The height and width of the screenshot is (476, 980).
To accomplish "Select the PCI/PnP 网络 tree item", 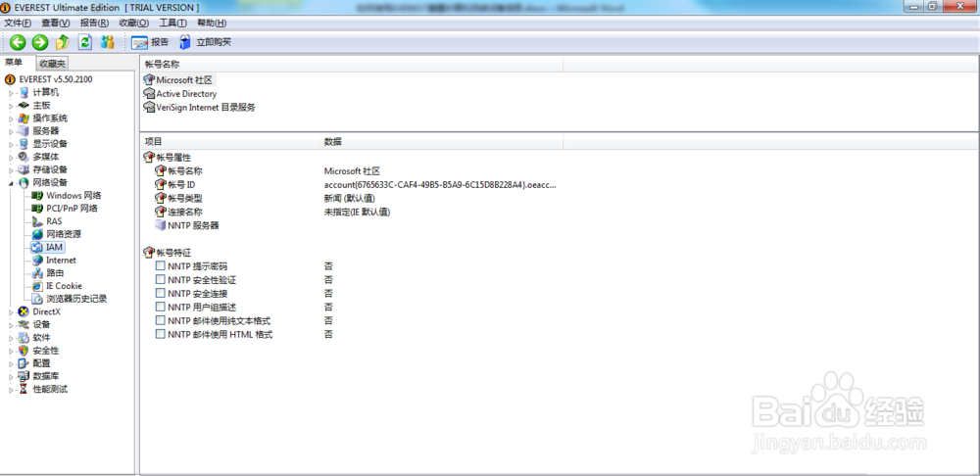I will [x=72, y=208].
